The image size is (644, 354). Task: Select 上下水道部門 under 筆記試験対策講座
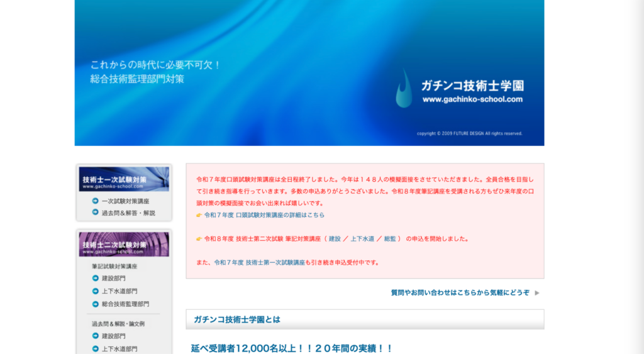click(x=119, y=291)
